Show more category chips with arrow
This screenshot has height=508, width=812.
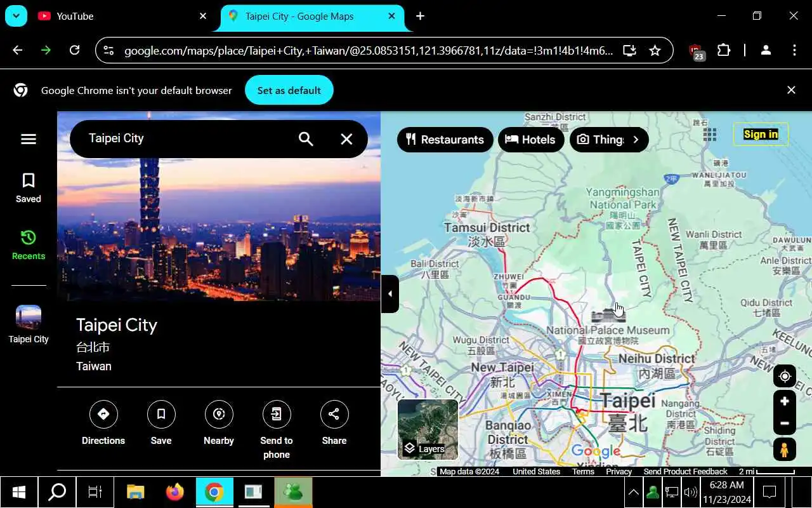point(636,140)
